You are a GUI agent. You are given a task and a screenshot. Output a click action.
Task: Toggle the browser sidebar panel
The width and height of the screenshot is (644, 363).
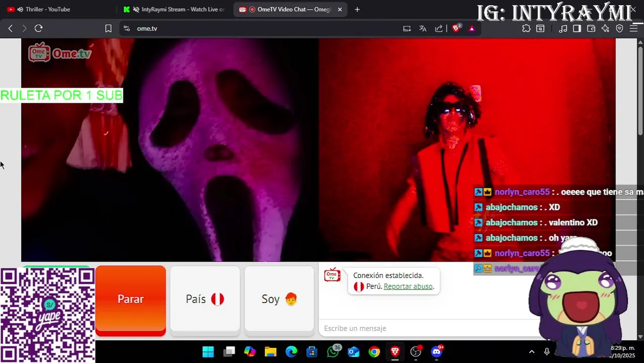[577, 29]
